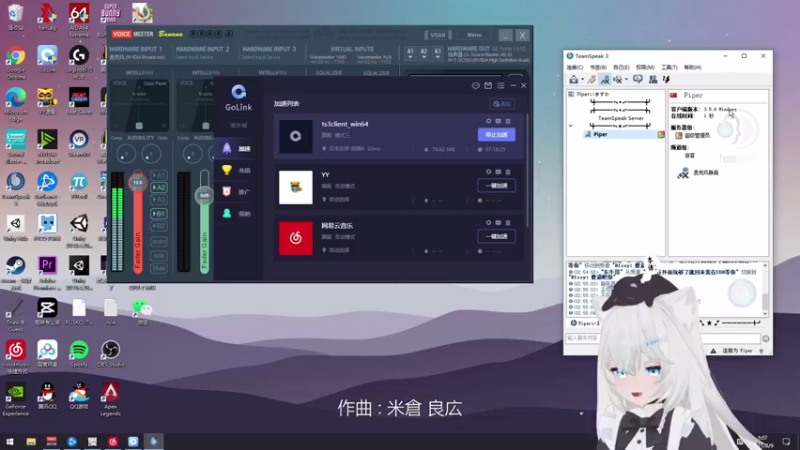Viewport: 800px width, 450px height.
Task: Open TeamSpeak away status dropdown arrow
Action: 583,80
